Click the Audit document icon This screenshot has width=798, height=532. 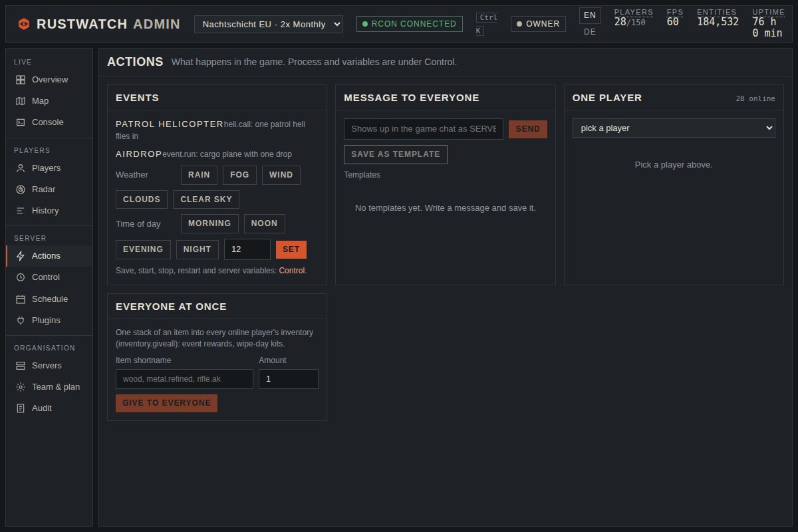(21, 408)
